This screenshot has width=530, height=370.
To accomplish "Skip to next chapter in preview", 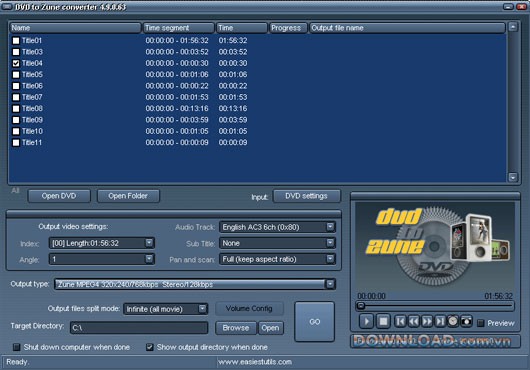I will 440,321.
